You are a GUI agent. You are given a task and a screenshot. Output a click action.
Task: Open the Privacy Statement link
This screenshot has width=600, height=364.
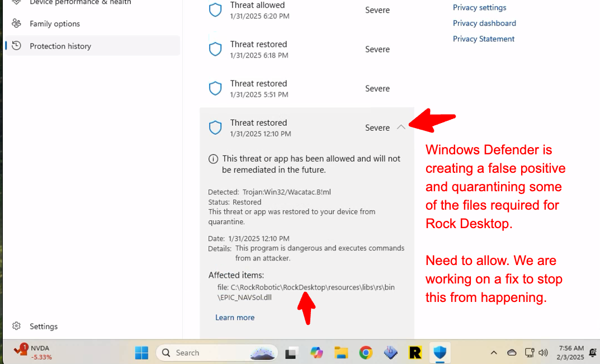click(483, 39)
